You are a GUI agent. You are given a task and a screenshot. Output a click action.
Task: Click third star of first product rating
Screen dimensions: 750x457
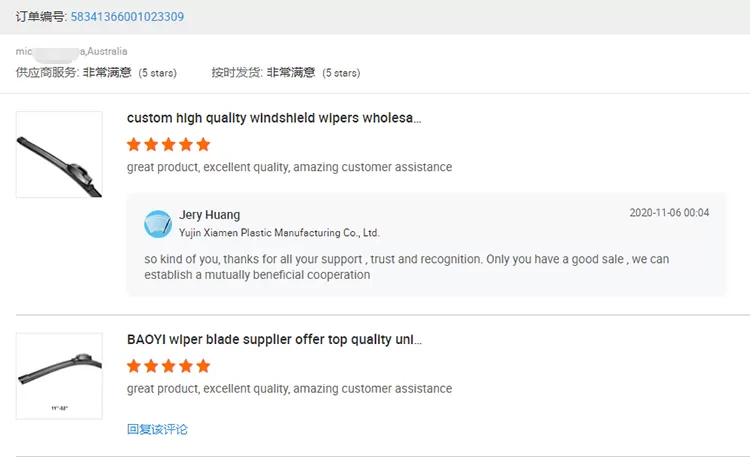[168, 144]
